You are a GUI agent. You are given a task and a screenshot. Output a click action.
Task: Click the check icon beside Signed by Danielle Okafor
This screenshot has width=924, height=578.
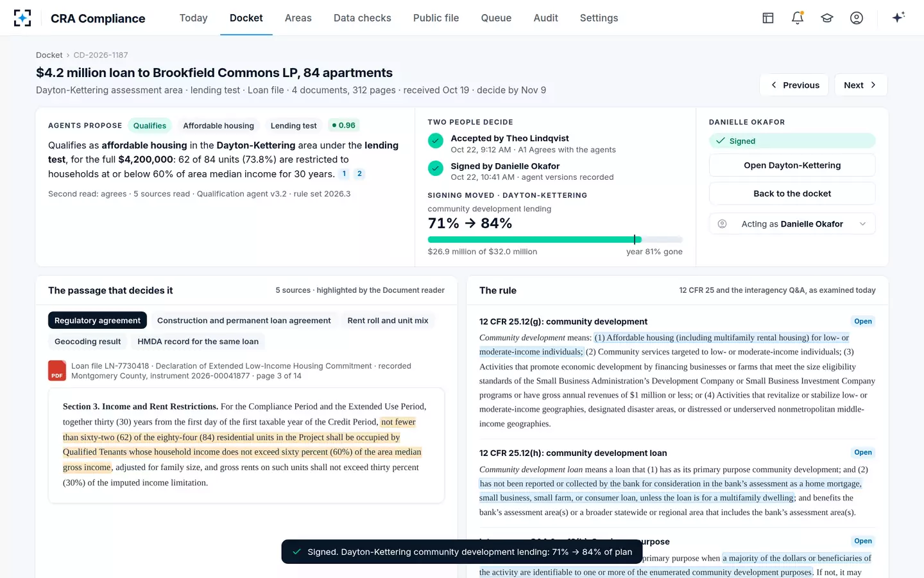pos(436,168)
